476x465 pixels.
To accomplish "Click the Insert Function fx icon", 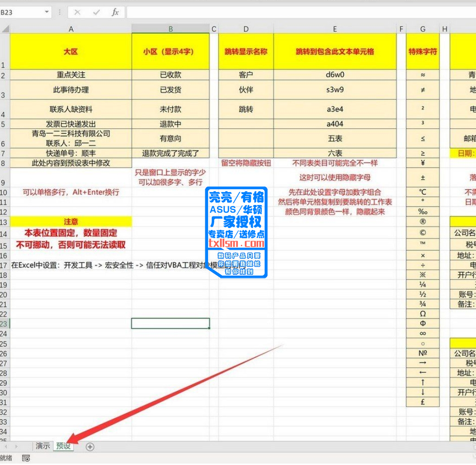I will 115,13.
